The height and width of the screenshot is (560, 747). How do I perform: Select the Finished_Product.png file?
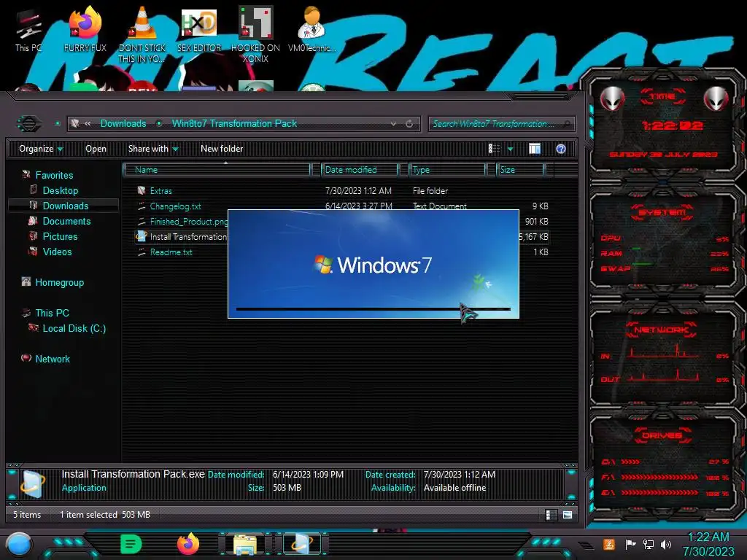[x=182, y=222]
